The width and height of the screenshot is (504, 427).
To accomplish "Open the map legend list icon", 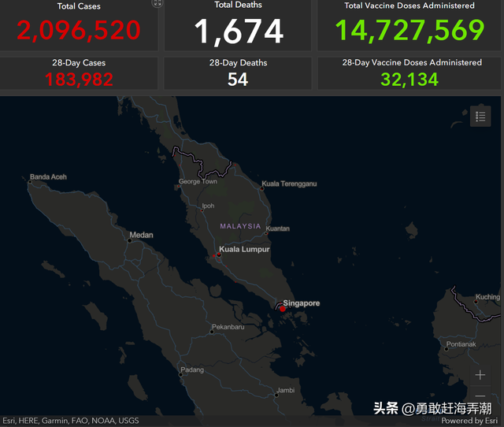I will (480, 117).
